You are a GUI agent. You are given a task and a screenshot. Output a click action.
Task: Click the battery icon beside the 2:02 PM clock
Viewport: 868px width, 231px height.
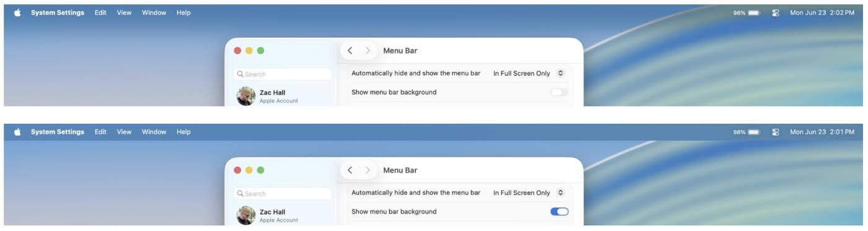coord(754,12)
